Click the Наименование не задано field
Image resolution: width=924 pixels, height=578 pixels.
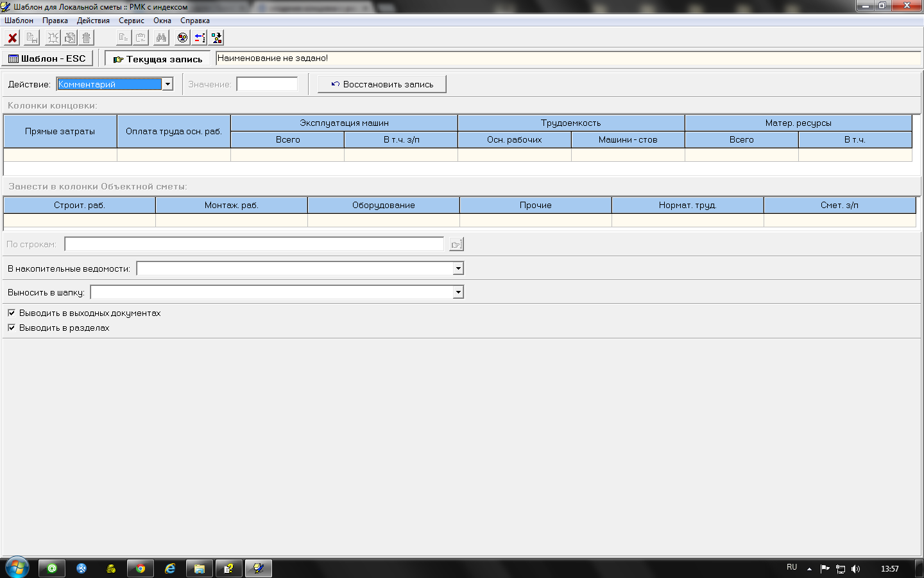coord(568,58)
